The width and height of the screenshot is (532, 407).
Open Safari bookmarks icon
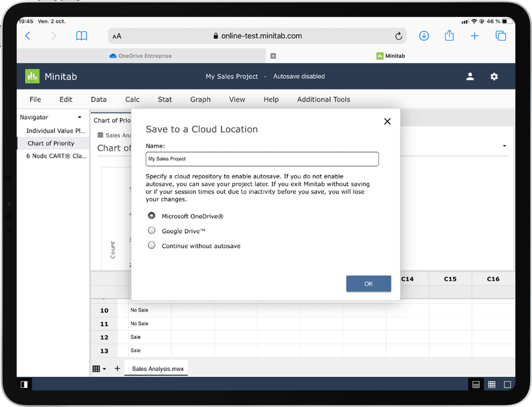coord(82,36)
